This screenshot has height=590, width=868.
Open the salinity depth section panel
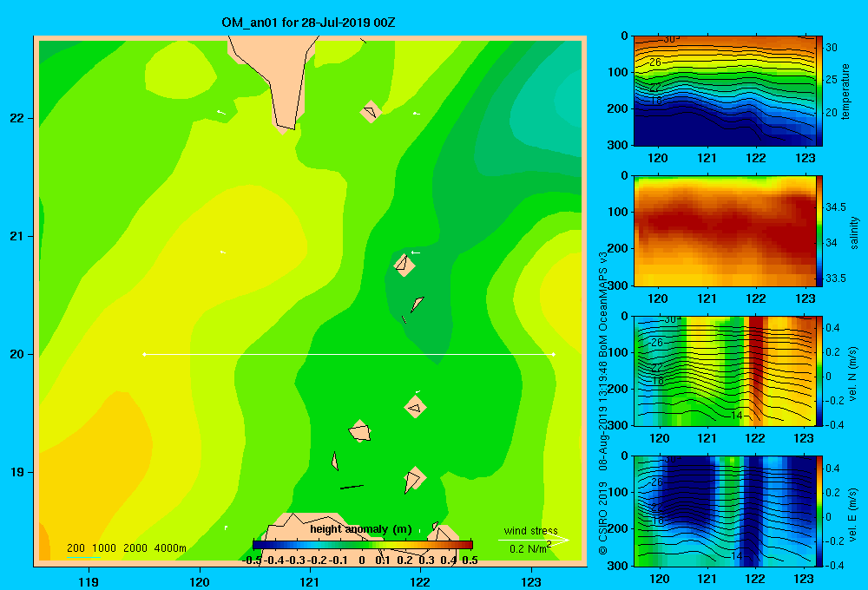pyautogui.click(x=724, y=232)
